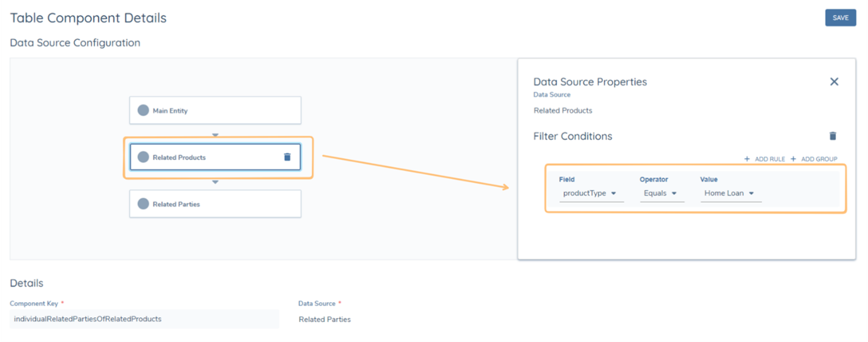Click the ADD RULE text link
This screenshot has height=342, width=868.
(x=769, y=159)
